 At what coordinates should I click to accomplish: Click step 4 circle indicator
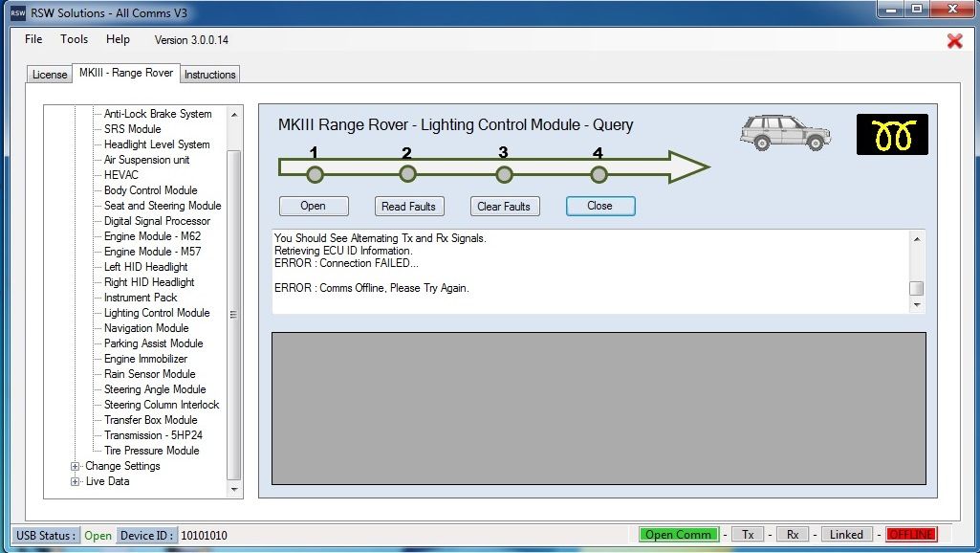[x=599, y=174]
